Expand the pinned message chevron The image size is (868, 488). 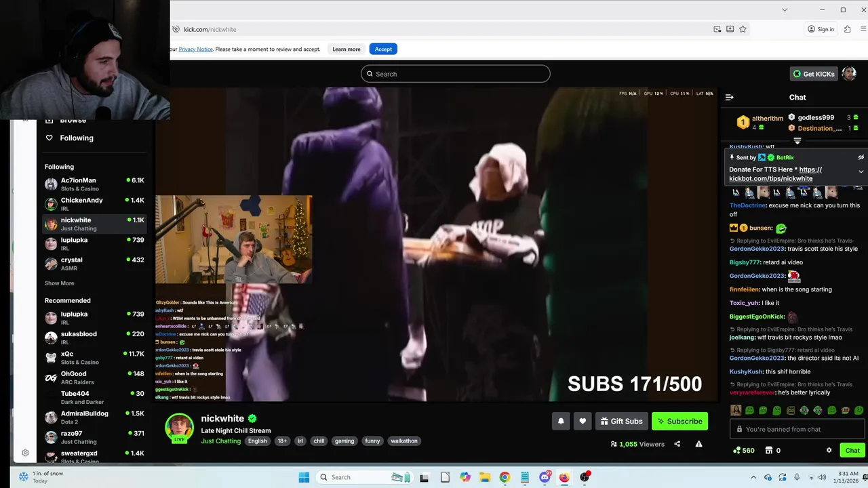click(861, 171)
